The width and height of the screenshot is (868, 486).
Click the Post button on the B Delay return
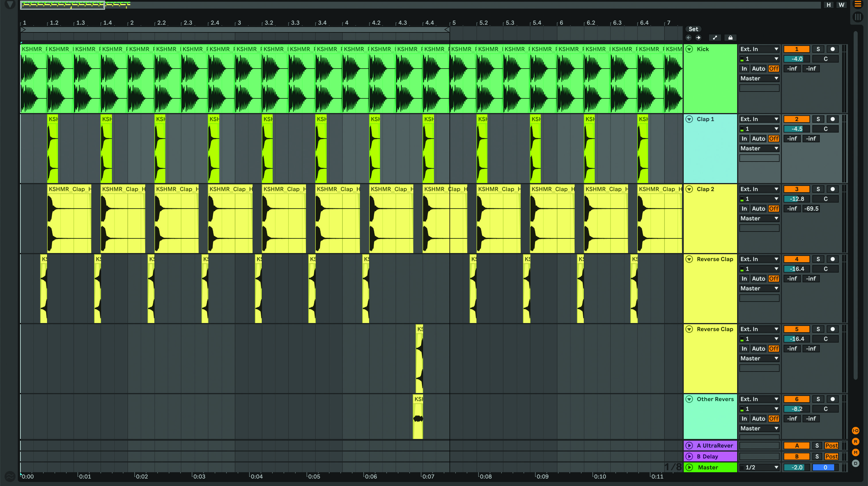coord(831,456)
